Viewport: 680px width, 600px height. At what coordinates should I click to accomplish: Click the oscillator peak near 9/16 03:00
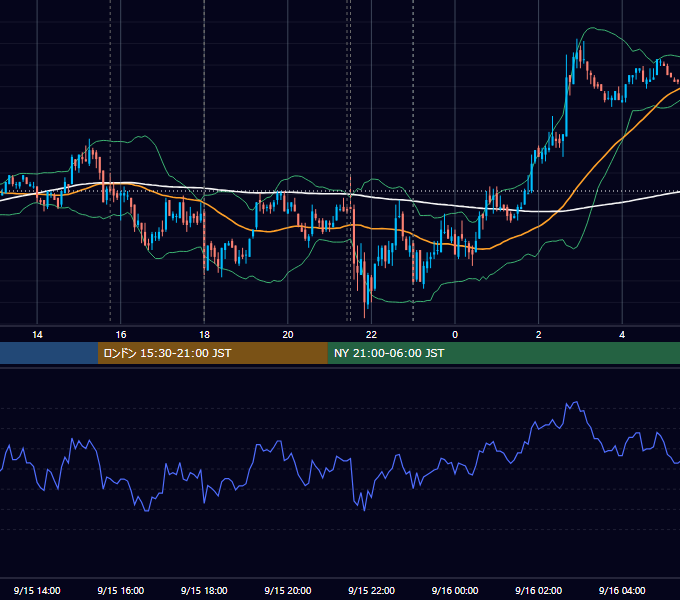576,402
